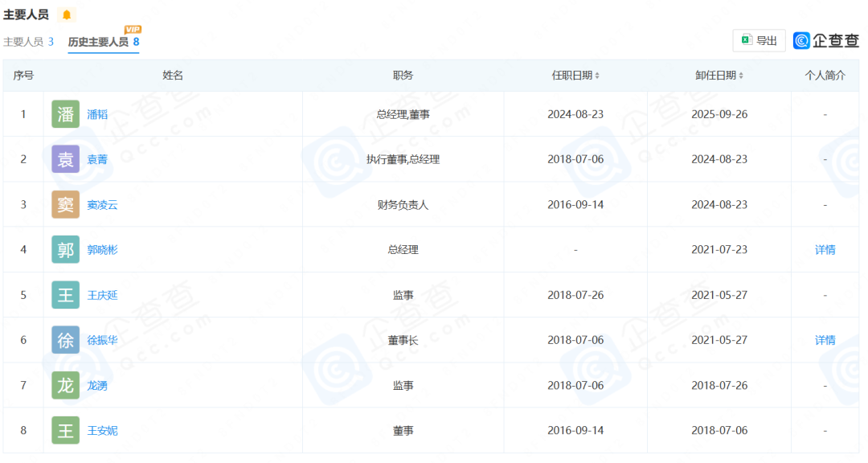The width and height of the screenshot is (868, 463).
Task: Click 袁菁's purple avatar icon
Action: [x=64, y=159]
